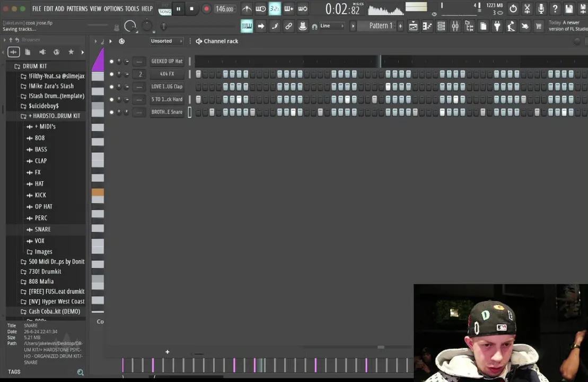Click the auto-scroll arrow icon
This screenshot has width=588, height=382.
261,26
